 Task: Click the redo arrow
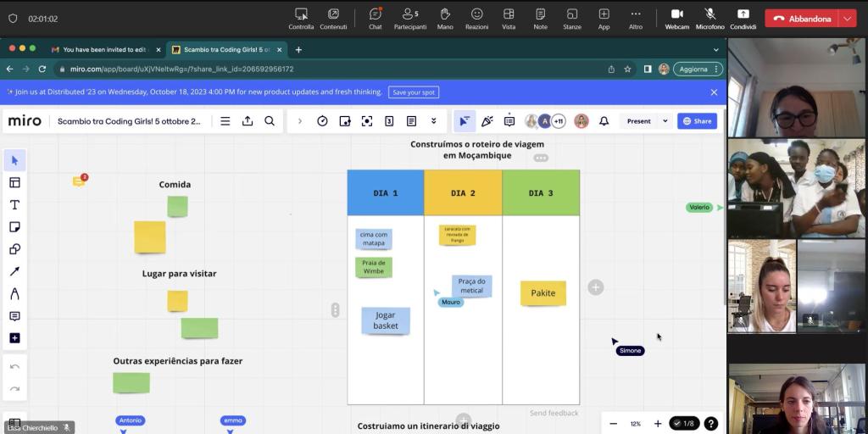[15, 388]
